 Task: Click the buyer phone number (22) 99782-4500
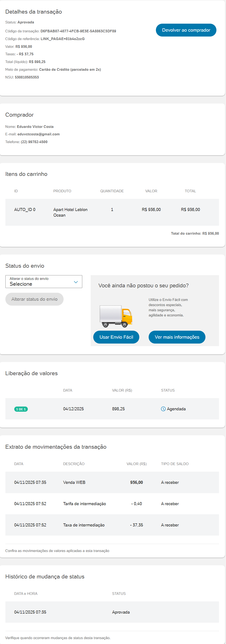[34, 142]
